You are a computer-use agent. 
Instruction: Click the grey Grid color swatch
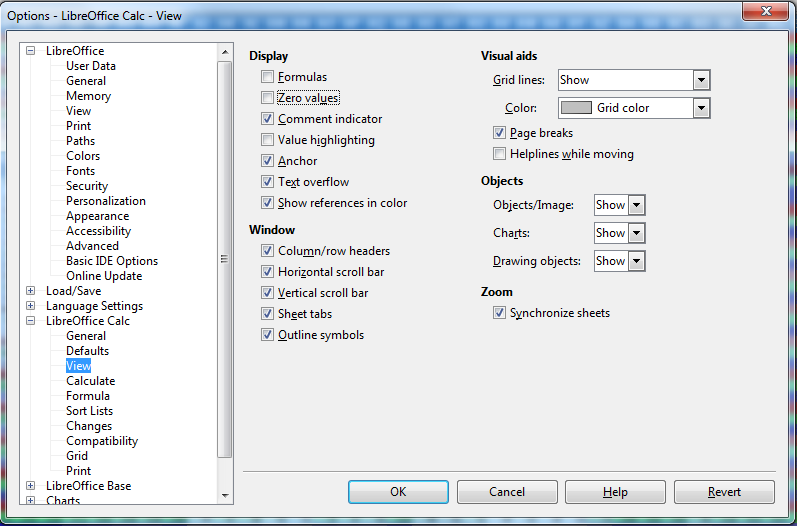pyautogui.click(x=576, y=108)
